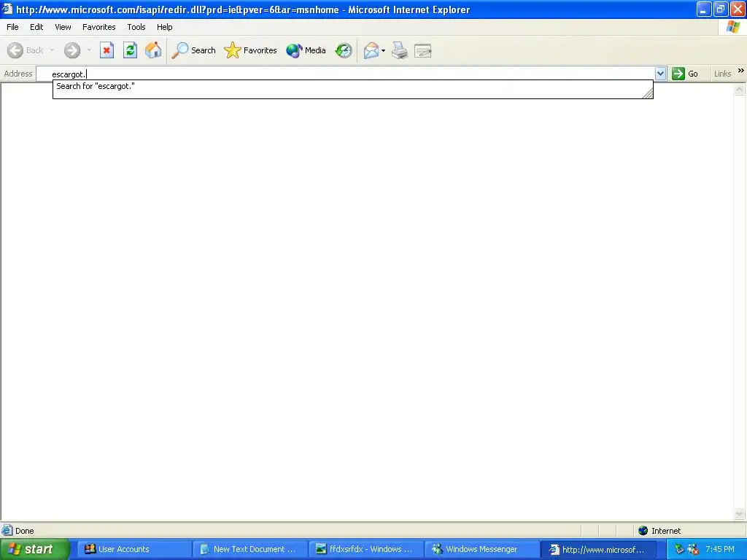Click the Mail envelope icon
Viewport: 747px width, 560px height.
[371, 50]
